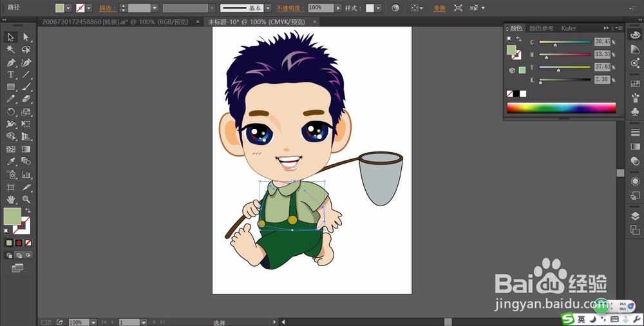Select the Scale tool
The width and height of the screenshot is (644, 326).
[x=26, y=112]
